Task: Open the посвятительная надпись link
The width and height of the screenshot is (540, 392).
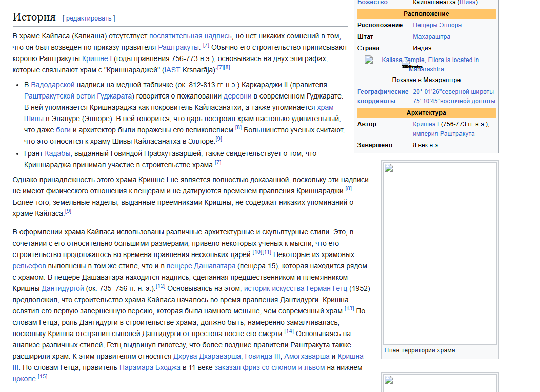Action: 190,36
